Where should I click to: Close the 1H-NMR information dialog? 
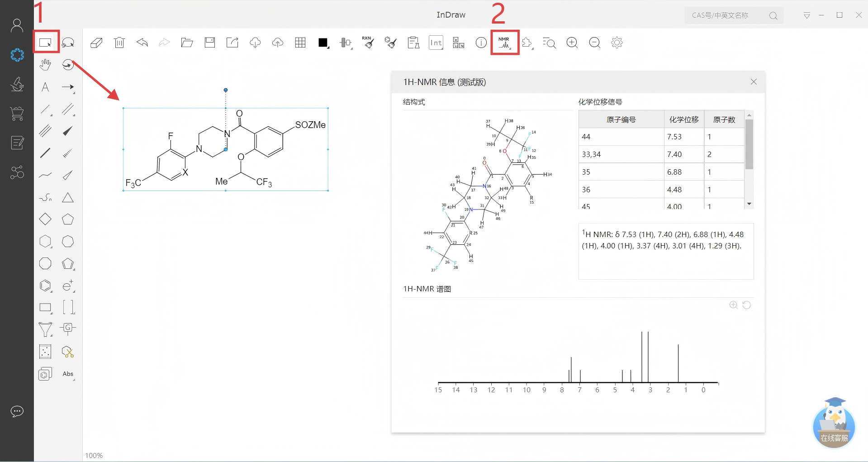[754, 82]
